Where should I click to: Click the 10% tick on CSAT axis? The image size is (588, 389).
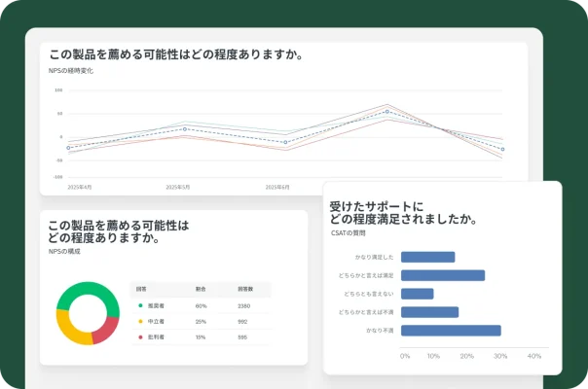(433, 356)
